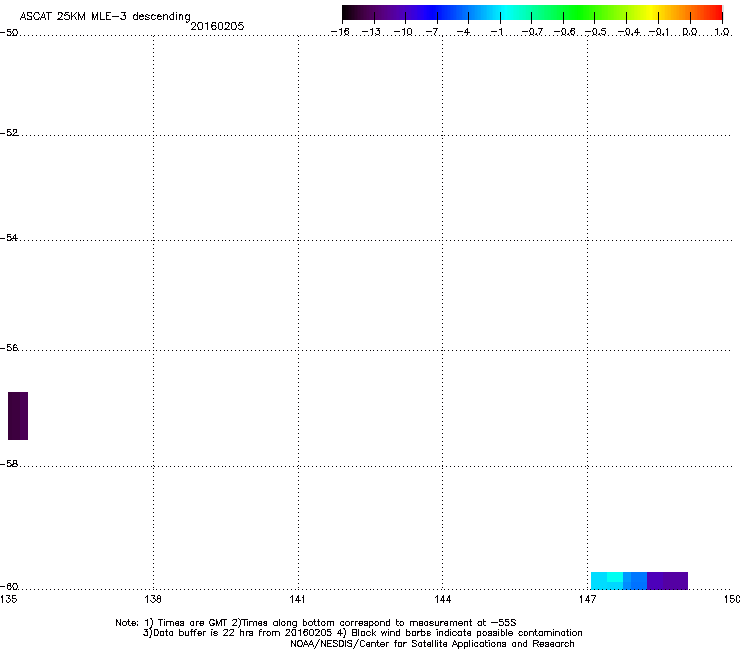Click the longitude label 138
The height and width of the screenshot is (650, 740).
[153, 599]
